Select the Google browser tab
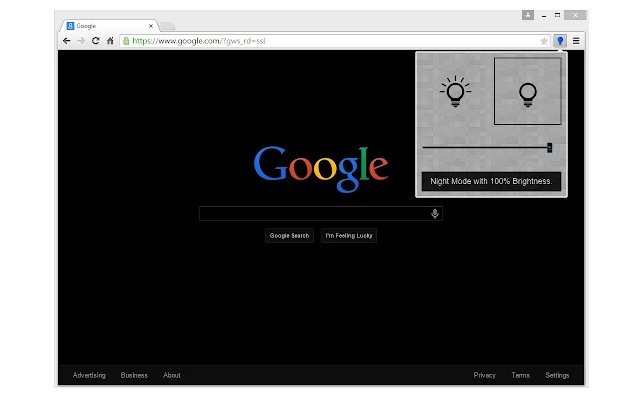Screen dimensions: 640x400 click(109, 26)
